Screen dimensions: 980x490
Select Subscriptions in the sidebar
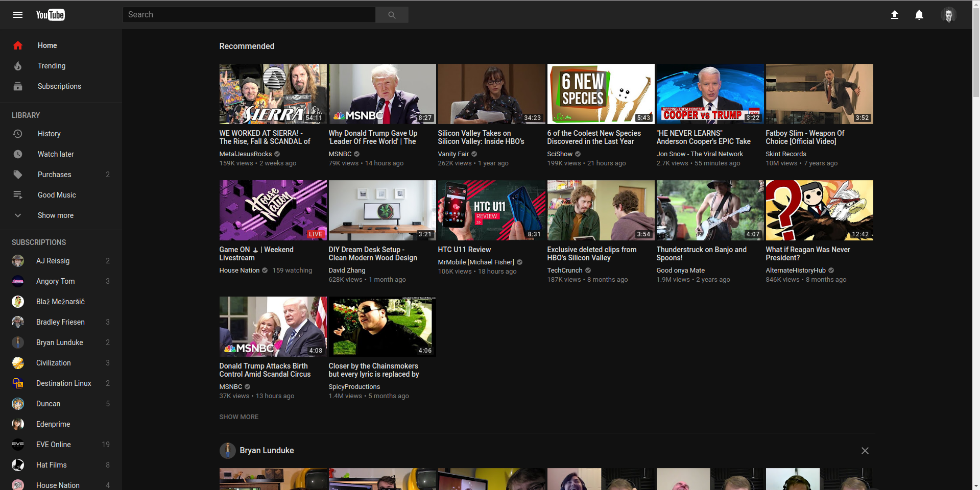pos(61,86)
